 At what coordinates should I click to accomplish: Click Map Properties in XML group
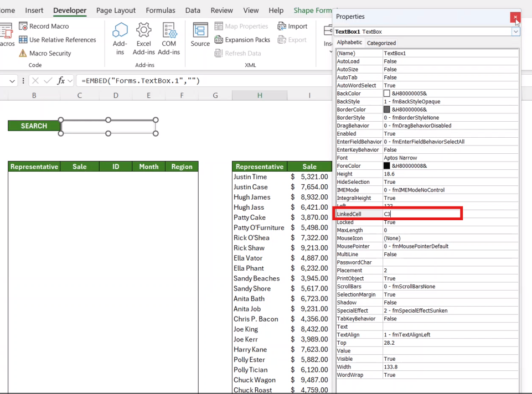241,26
